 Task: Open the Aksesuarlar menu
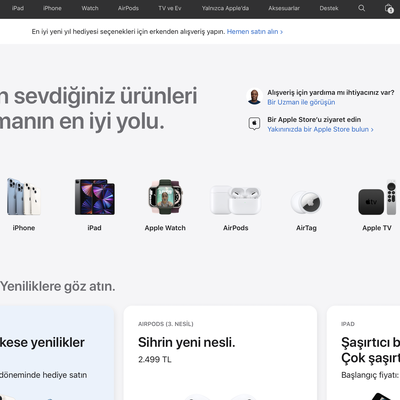(x=284, y=8)
